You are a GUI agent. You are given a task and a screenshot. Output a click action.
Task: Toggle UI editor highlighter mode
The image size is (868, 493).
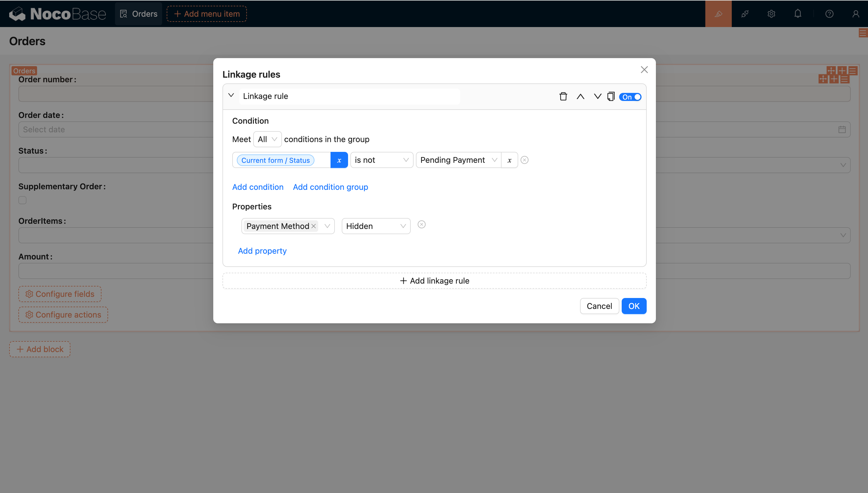pos(718,14)
